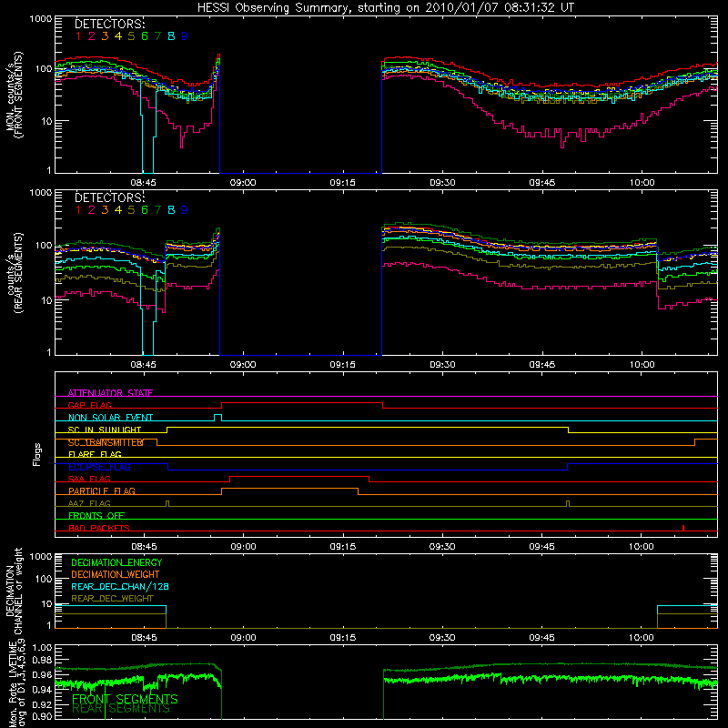Click the DECIMATION CHANNEL or weight axis title
Image resolution: width=728 pixels, height=728 pixels.
coord(15,591)
